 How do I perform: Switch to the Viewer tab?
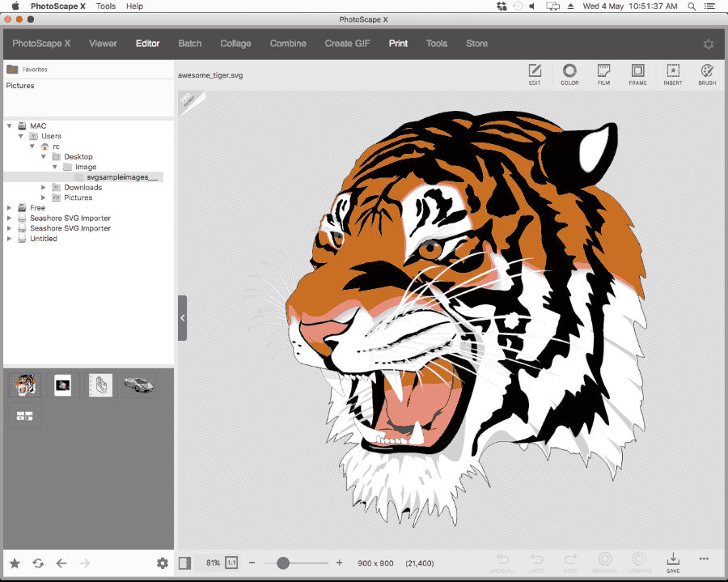pyautogui.click(x=103, y=44)
